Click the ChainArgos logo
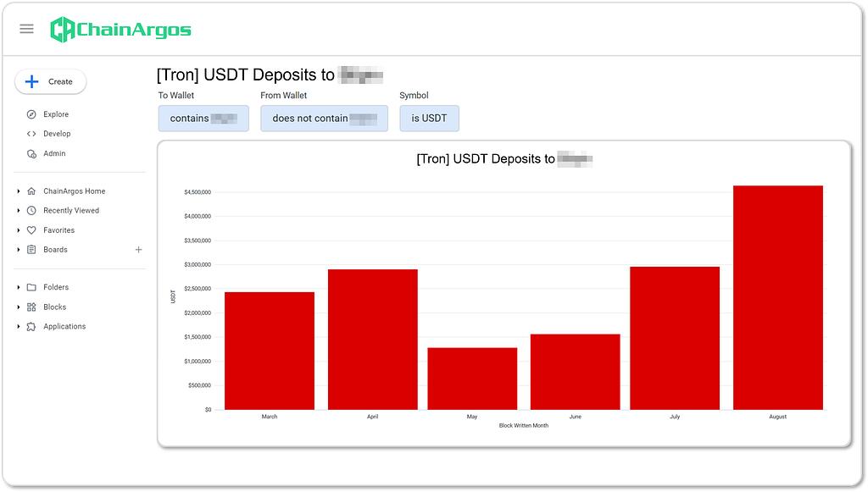The image size is (868, 492). [120, 30]
